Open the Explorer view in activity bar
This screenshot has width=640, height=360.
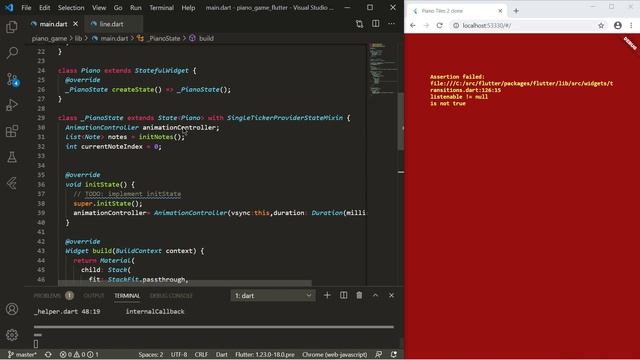12,27
